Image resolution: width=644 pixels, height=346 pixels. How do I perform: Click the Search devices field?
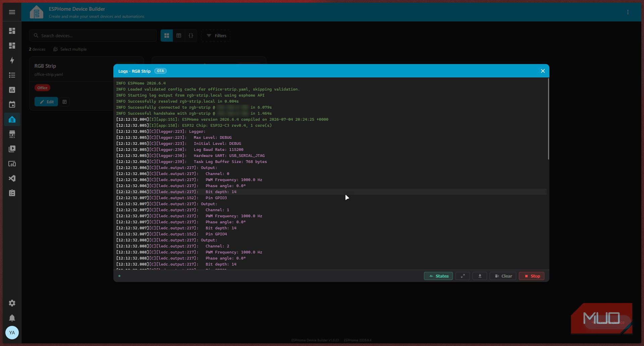pyautogui.click(x=93, y=36)
